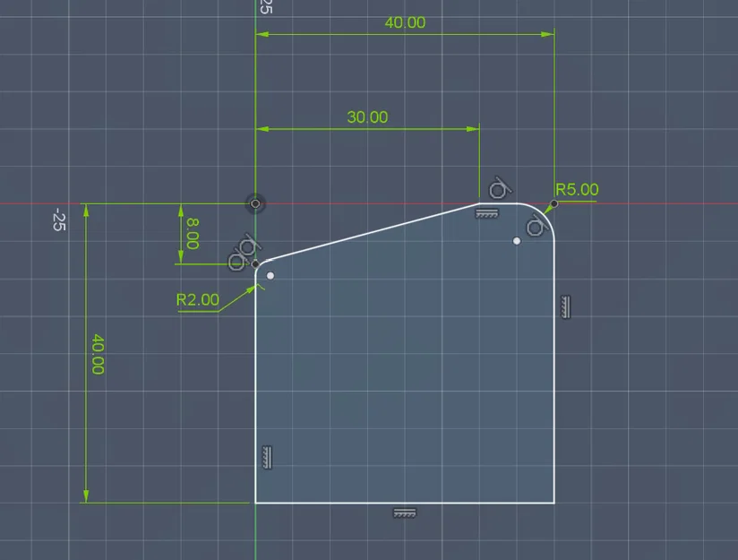Viewport: 738px width, 560px height.
Task: Select the 8.00 vertical dimension text
Action: (x=192, y=233)
